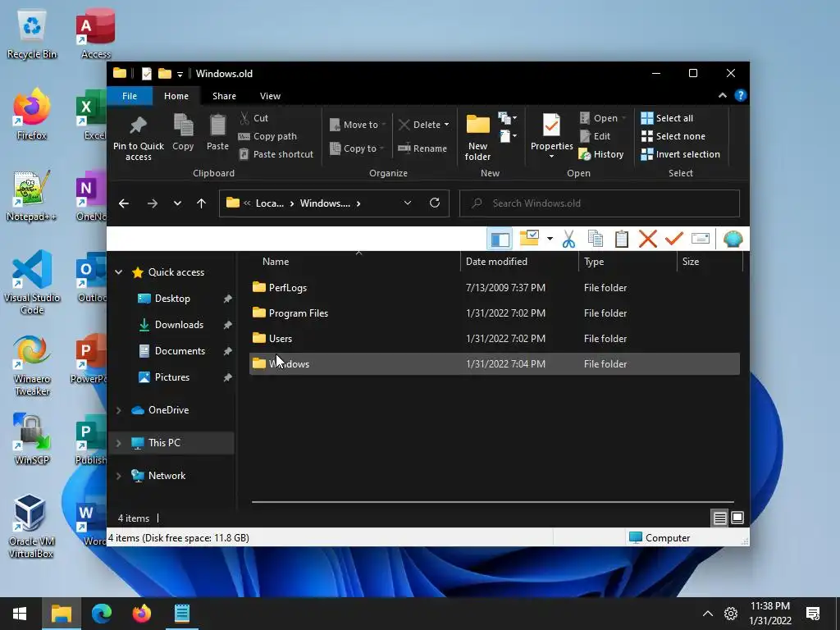The image size is (840, 630).
Task: Click Select all in ribbon
Action: 667,118
